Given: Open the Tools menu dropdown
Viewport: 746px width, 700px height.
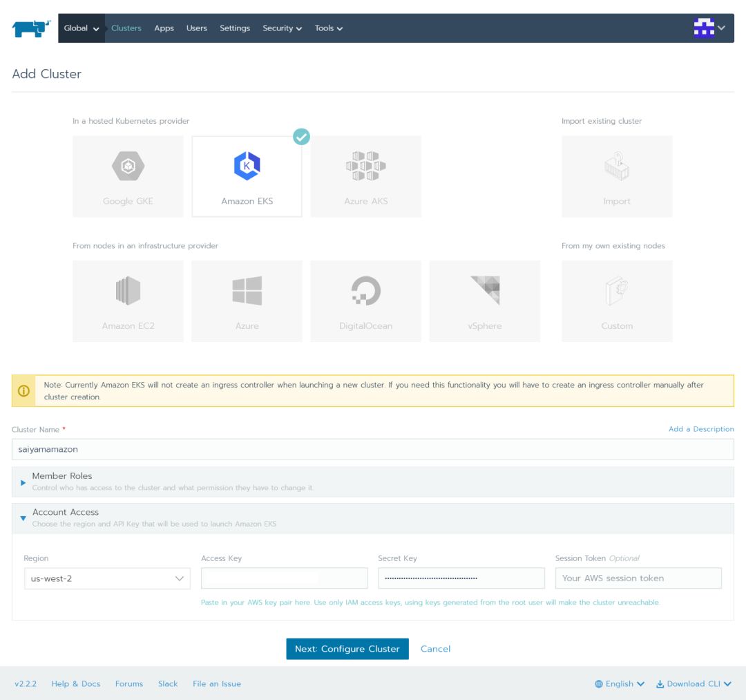Looking at the screenshot, I should coord(328,28).
